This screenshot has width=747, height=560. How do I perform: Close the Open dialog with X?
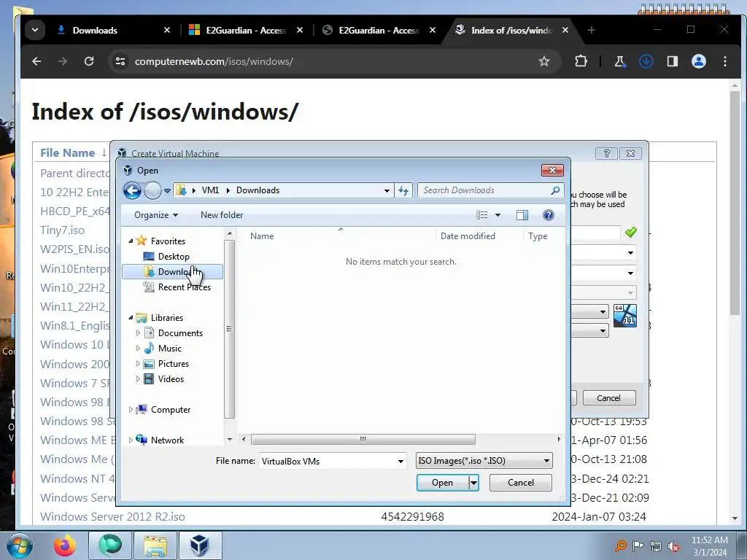tap(553, 171)
